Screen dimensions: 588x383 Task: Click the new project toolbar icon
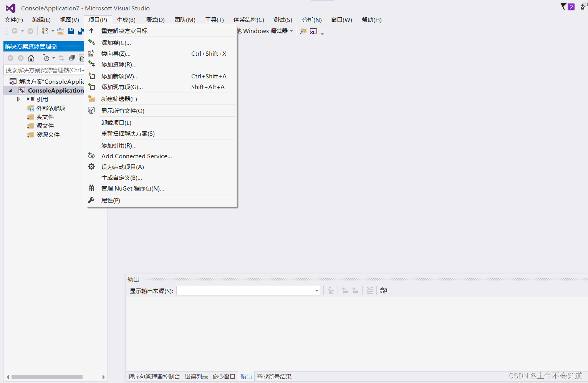coord(45,31)
